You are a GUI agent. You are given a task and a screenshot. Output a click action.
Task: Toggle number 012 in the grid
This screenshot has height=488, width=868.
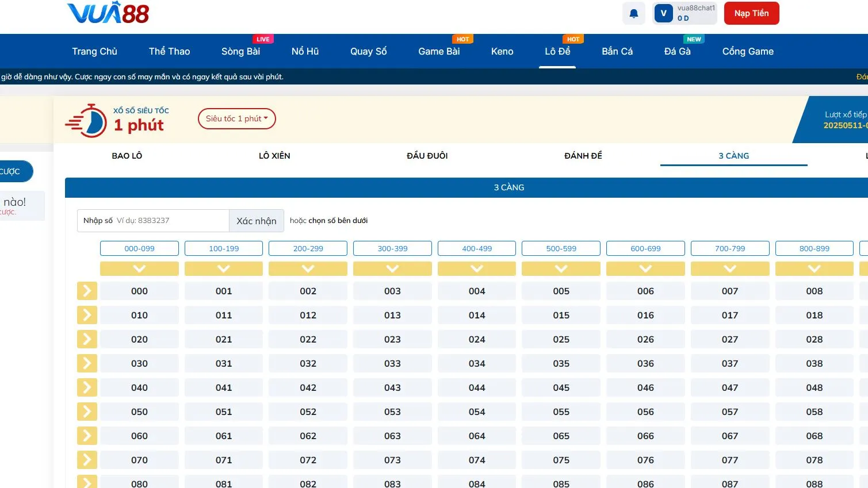point(308,316)
